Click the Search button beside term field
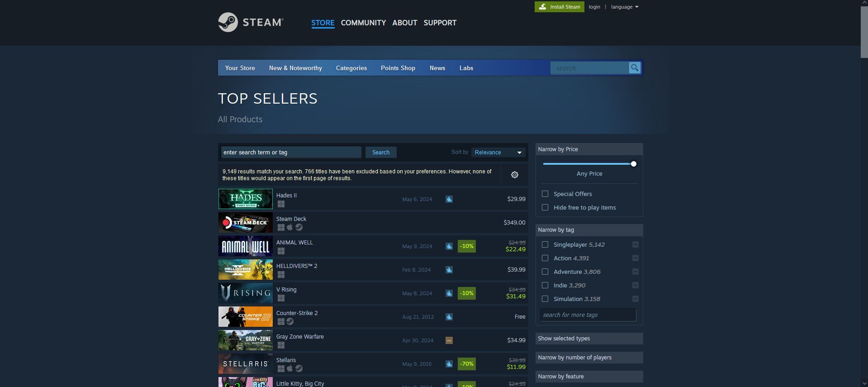 pos(381,153)
